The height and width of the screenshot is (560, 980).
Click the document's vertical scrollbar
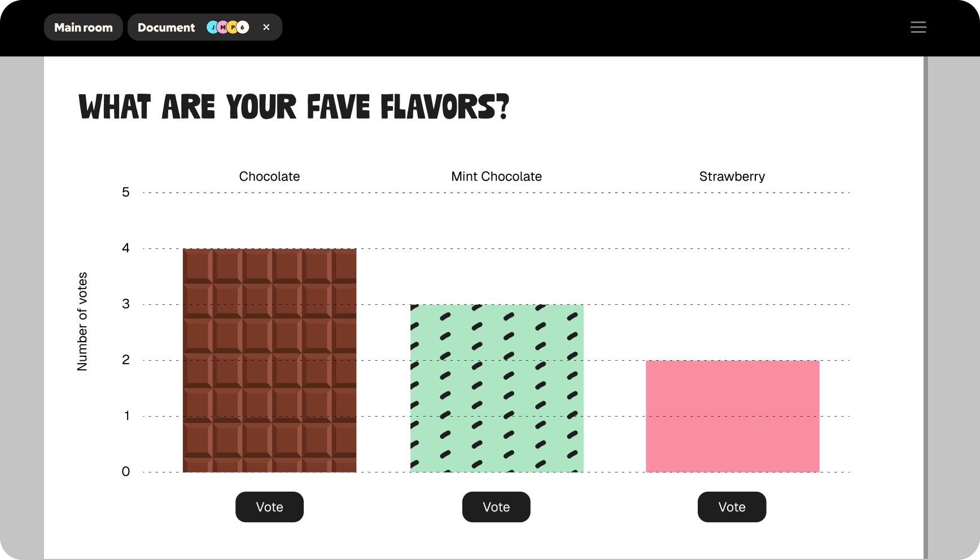pyautogui.click(x=925, y=305)
